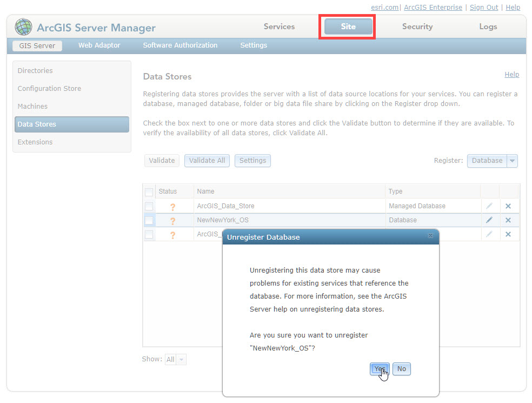Open the Services tab

click(279, 27)
